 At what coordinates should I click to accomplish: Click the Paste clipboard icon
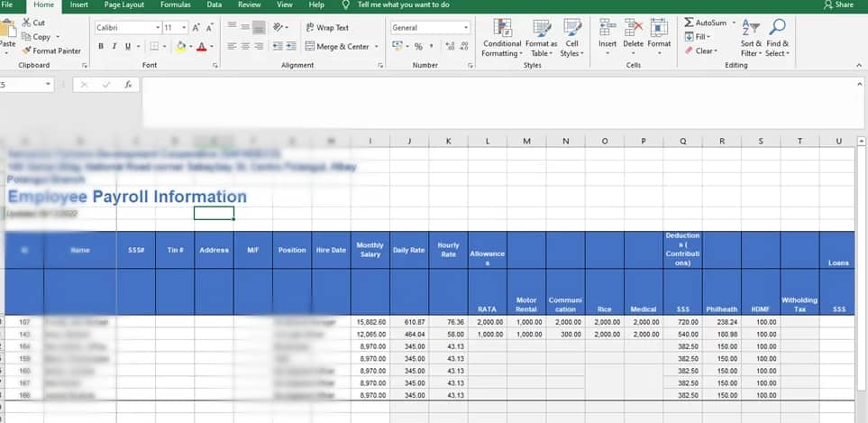click(6, 28)
